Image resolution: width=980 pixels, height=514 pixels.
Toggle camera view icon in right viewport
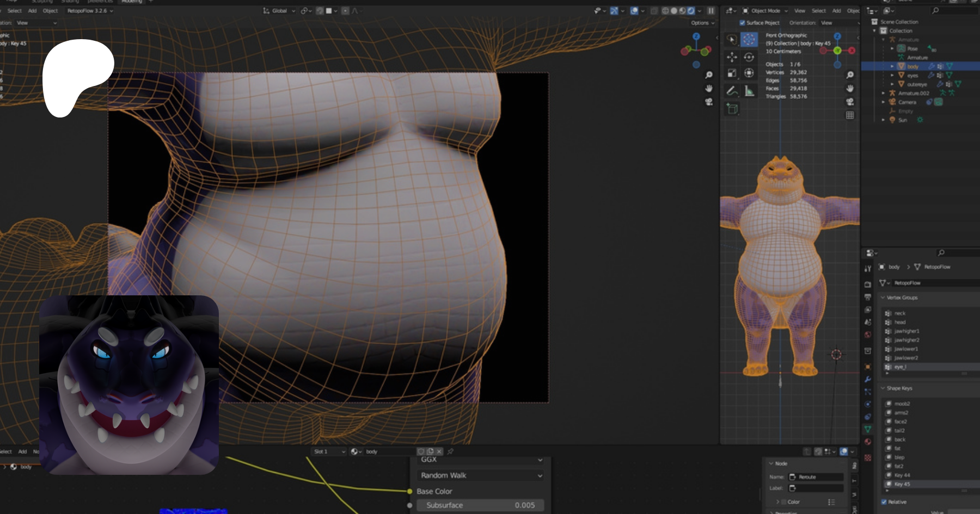pos(850,102)
